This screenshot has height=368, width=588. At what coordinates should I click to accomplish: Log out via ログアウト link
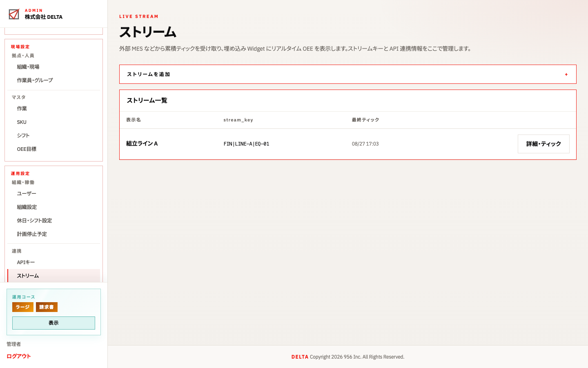tap(19, 356)
